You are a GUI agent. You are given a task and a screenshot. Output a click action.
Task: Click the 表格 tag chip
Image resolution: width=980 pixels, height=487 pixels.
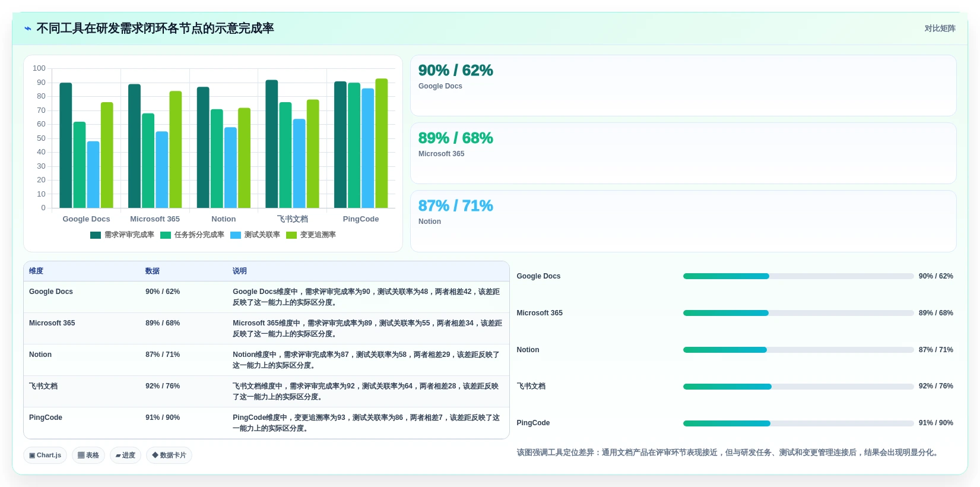tap(88, 456)
